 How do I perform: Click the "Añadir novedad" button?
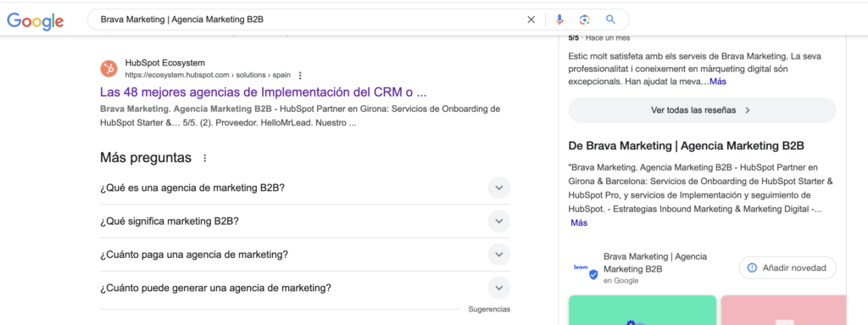pyautogui.click(x=787, y=268)
